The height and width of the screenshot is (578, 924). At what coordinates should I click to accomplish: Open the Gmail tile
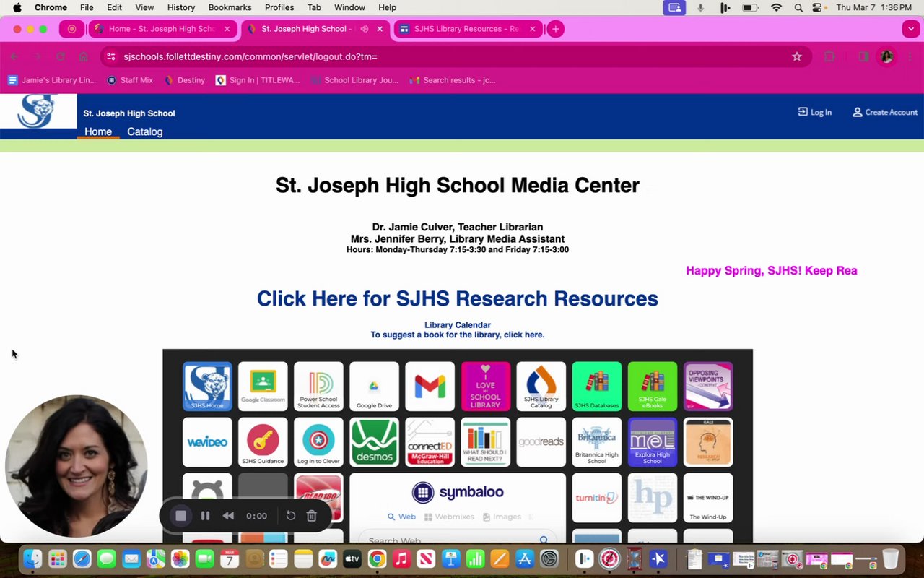tap(430, 387)
